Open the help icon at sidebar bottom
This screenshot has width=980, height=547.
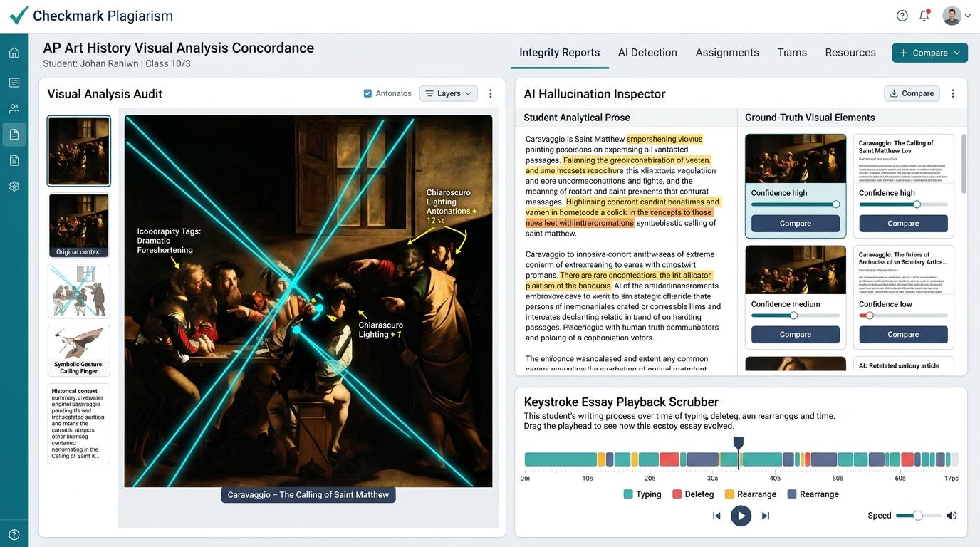14,534
